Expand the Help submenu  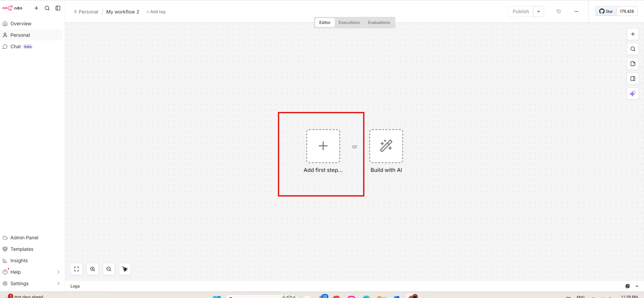pyautogui.click(x=59, y=272)
